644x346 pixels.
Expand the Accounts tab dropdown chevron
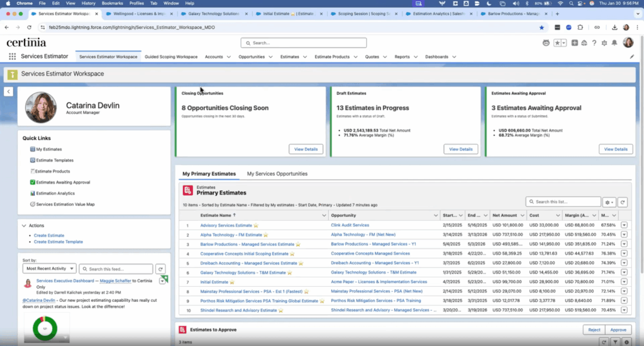point(229,57)
